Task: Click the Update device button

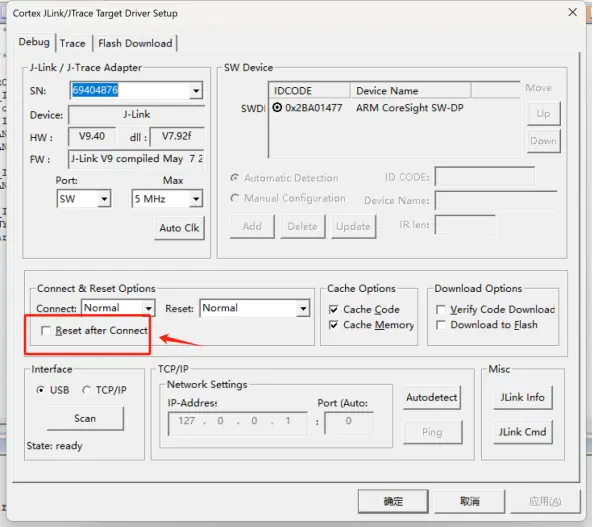Action: pos(354,227)
